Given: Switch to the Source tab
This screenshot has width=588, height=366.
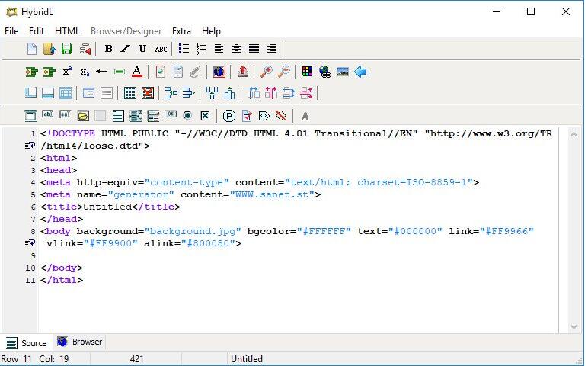Looking at the screenshot, I should coord(26,342).
